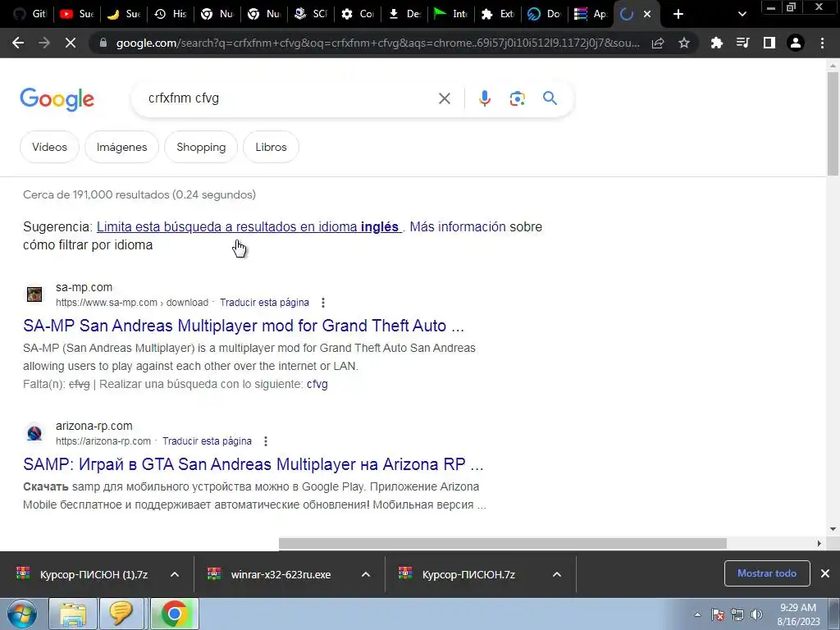Click the address bar URL
This screenshot has width=840, height=630.
pyautogui.click(x=377, y=43)
